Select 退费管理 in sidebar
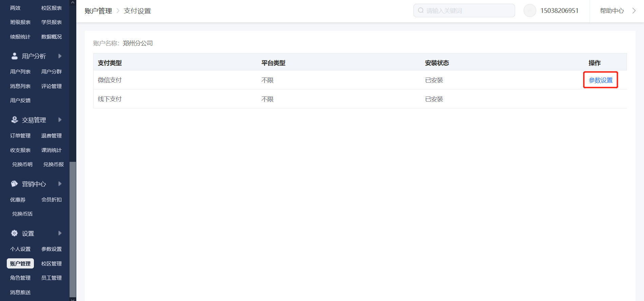644x301 pixels. click(52, 136)
